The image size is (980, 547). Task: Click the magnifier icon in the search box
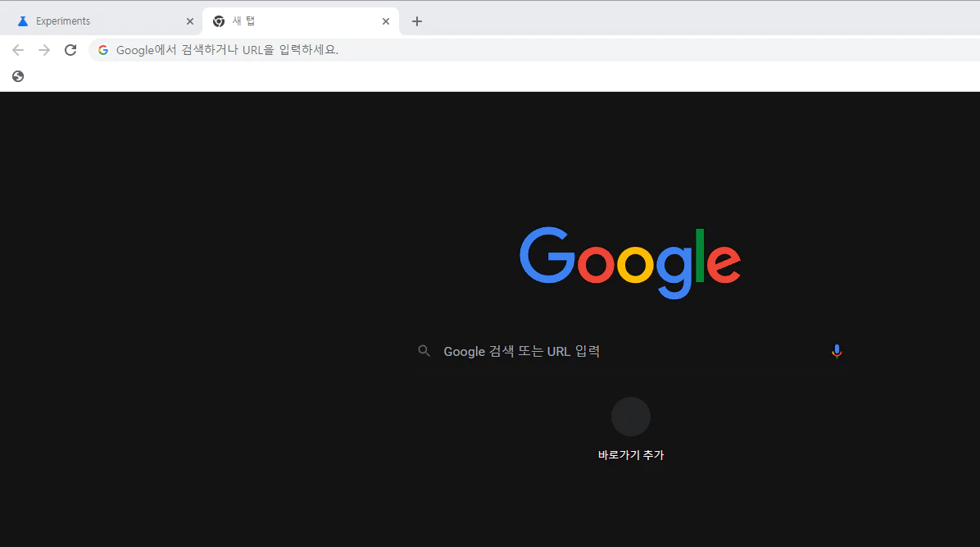(x=424, y=350)
